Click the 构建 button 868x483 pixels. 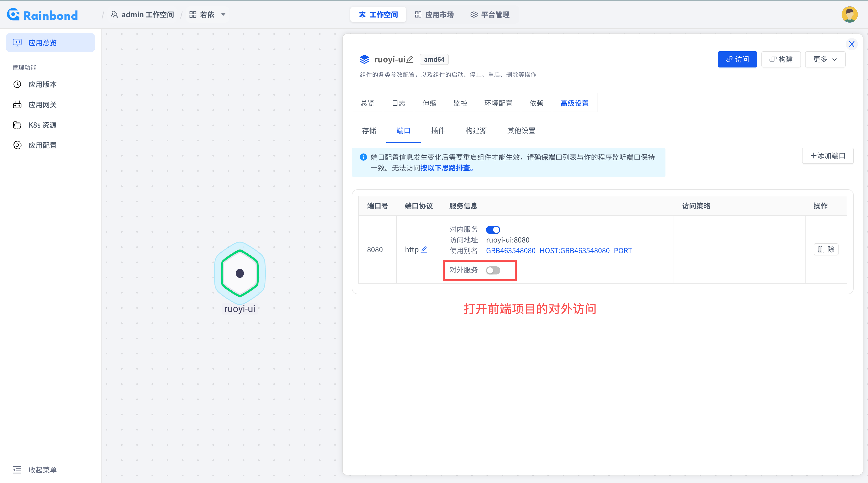[781, 59]
